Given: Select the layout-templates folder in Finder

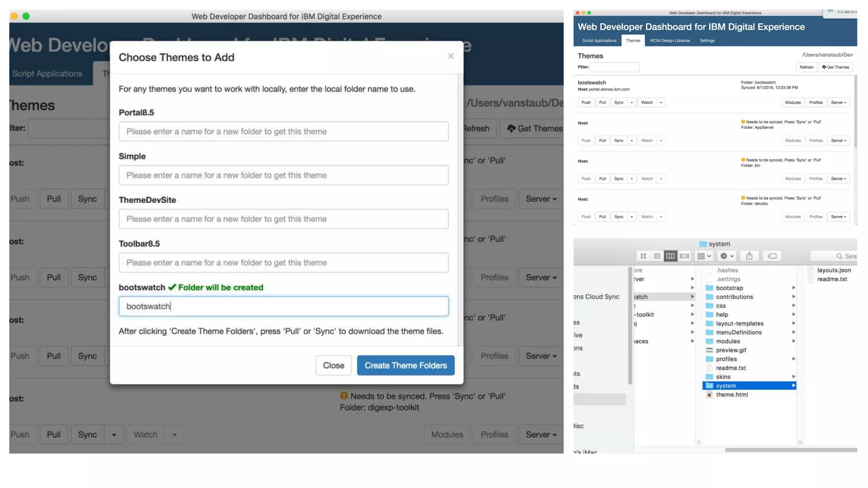Looking at the screenshot, I should (x=739, y=323).
